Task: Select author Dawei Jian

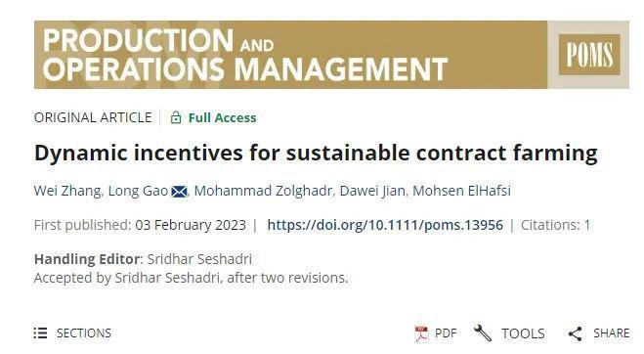Action: (x=372, y=191)
